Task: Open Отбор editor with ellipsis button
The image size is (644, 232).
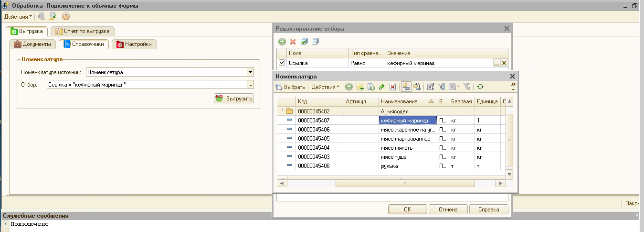Action: tap(250, 85)
